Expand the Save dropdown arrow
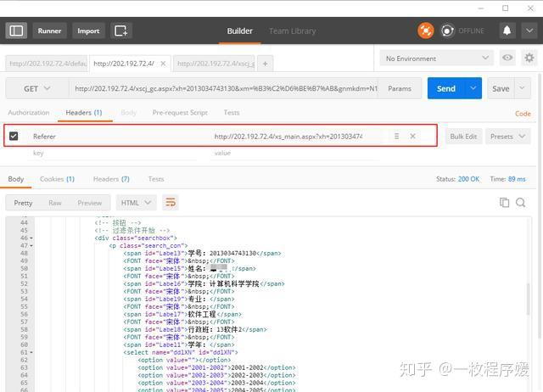The image size is (543, 392). [x=523, y=88]
